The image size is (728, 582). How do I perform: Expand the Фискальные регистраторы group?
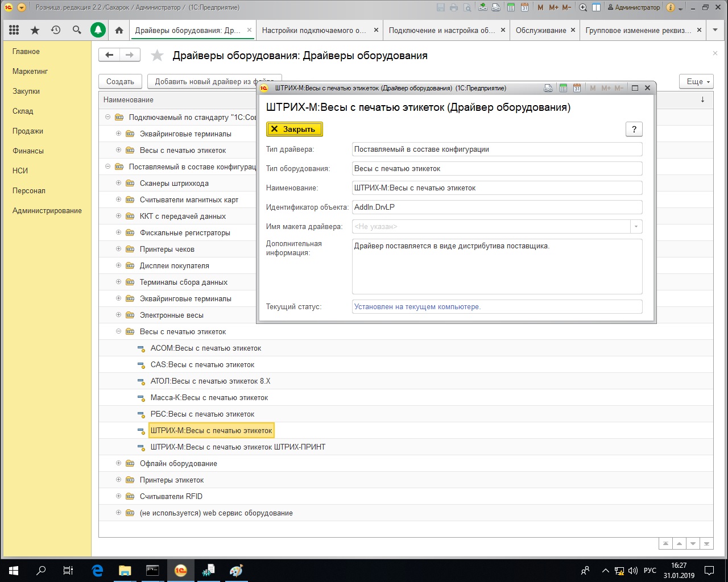[118, 232]
